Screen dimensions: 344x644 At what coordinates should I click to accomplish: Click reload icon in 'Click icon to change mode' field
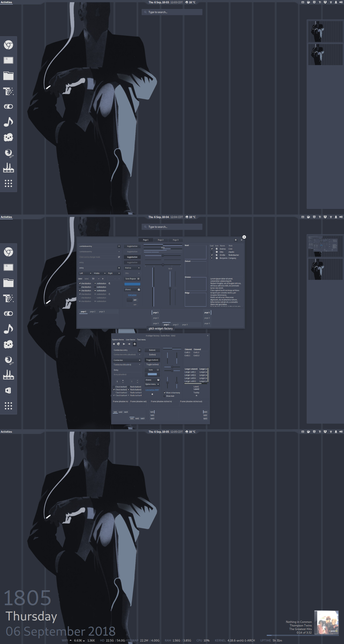[x=119, y=257]
